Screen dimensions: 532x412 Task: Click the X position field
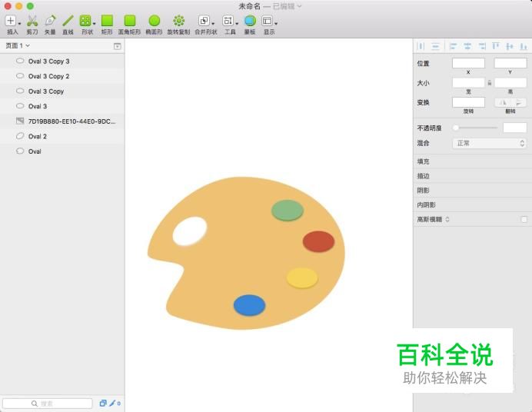point(468,63)
